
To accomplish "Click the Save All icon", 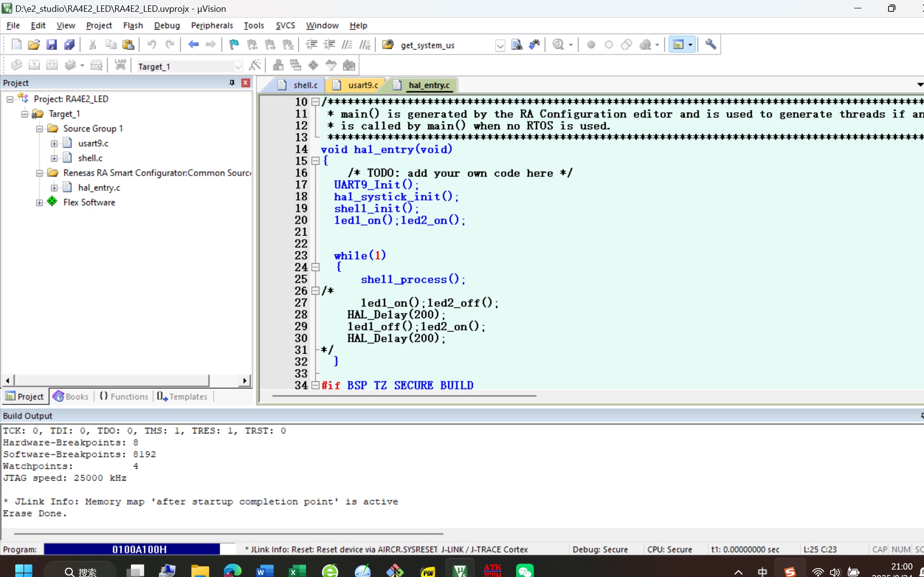I will [69, 45].
